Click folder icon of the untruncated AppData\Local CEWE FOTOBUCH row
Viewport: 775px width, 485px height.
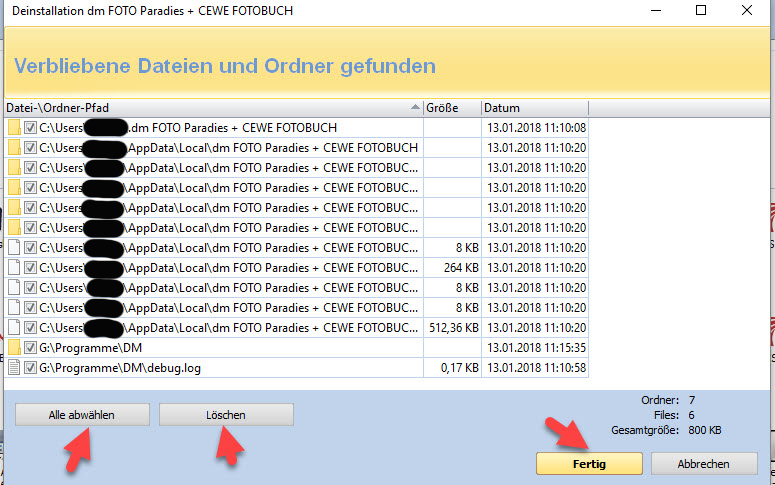(14, 147)
